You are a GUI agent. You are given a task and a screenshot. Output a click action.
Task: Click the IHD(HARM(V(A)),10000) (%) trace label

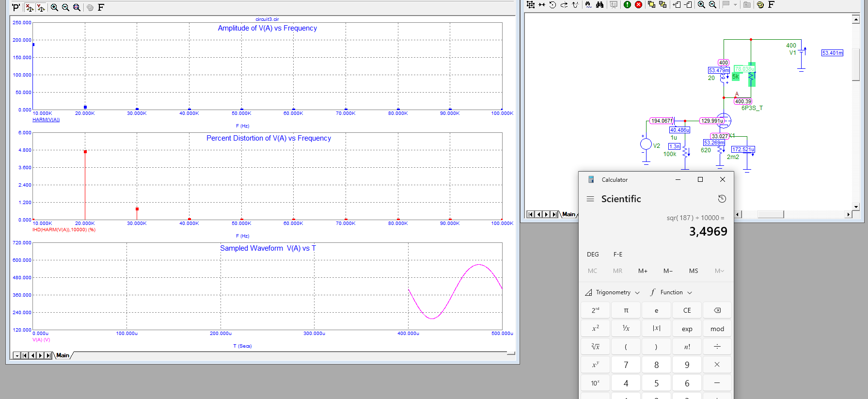coord(64,230)
